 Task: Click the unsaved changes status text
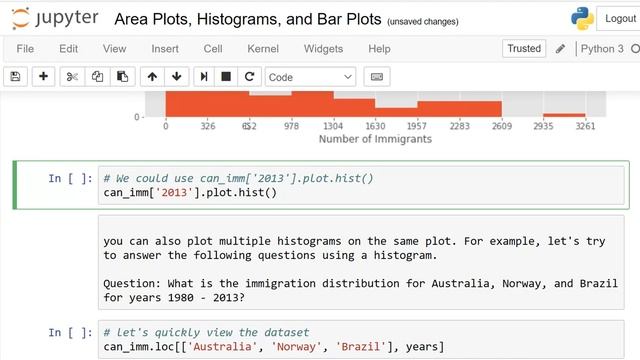click(x=423, y=22)
